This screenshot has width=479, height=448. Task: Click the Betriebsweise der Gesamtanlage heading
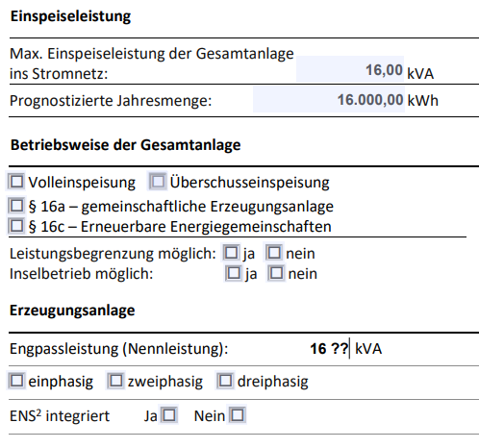125,145
